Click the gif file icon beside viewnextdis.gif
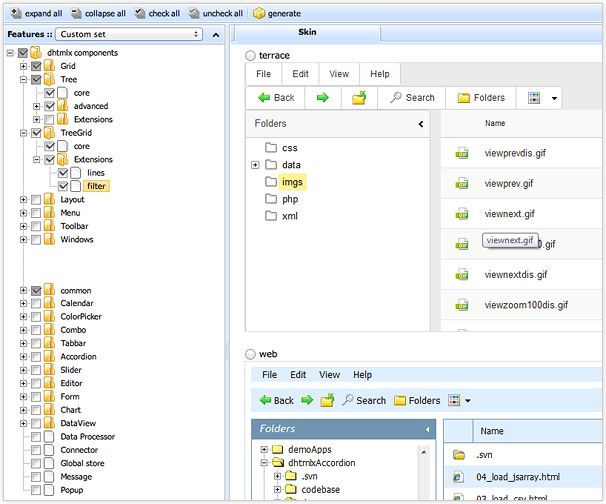Screen dimensions: 606x504 [462, 274]
